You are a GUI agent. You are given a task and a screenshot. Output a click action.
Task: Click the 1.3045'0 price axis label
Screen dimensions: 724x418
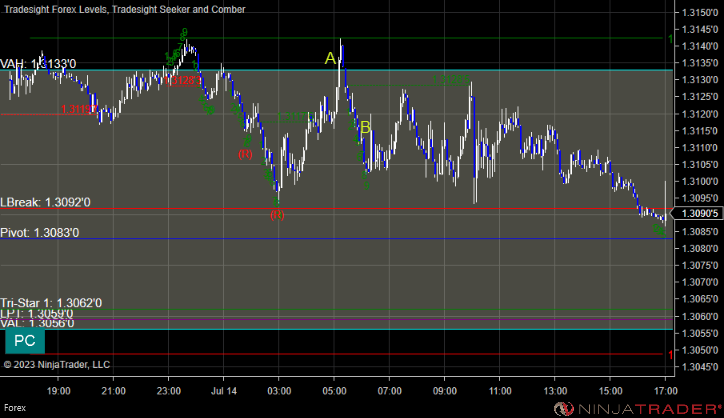[700, 367]
